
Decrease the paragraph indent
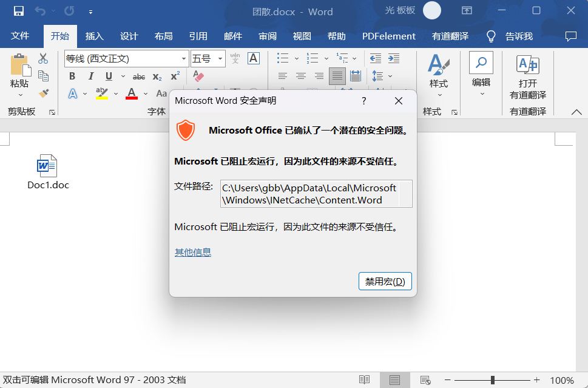[376, 58]
